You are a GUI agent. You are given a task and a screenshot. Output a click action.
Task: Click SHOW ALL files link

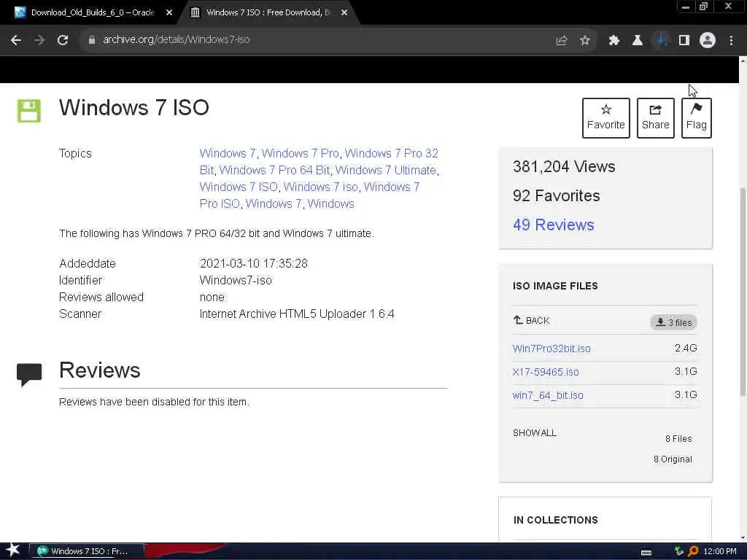click(535, 433)
